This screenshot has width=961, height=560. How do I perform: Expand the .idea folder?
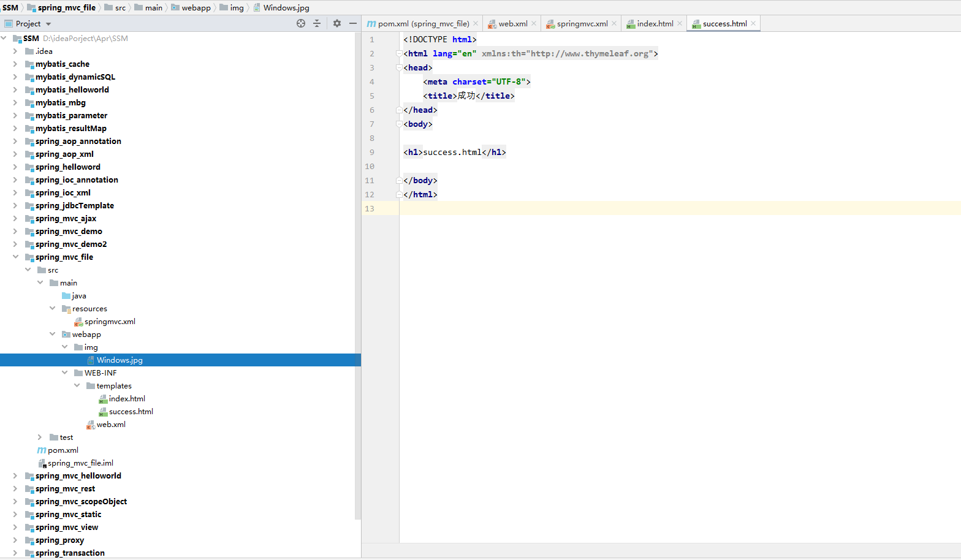[x=15, y=51]
